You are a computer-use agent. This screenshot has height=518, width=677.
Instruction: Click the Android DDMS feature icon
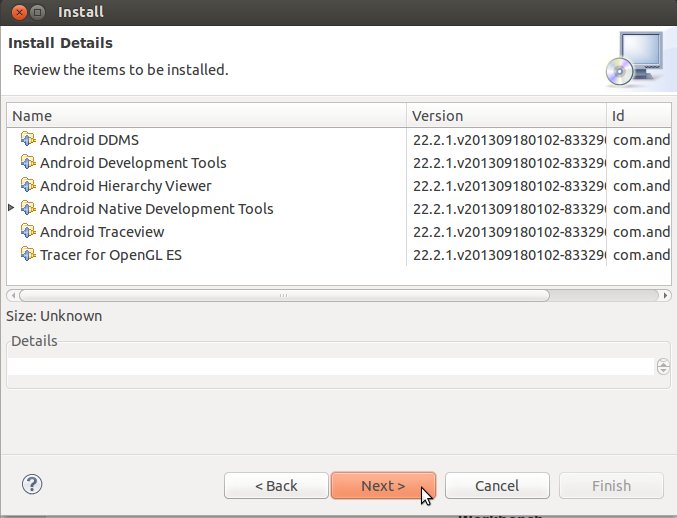pyautogui.click(x=28, y=139)
